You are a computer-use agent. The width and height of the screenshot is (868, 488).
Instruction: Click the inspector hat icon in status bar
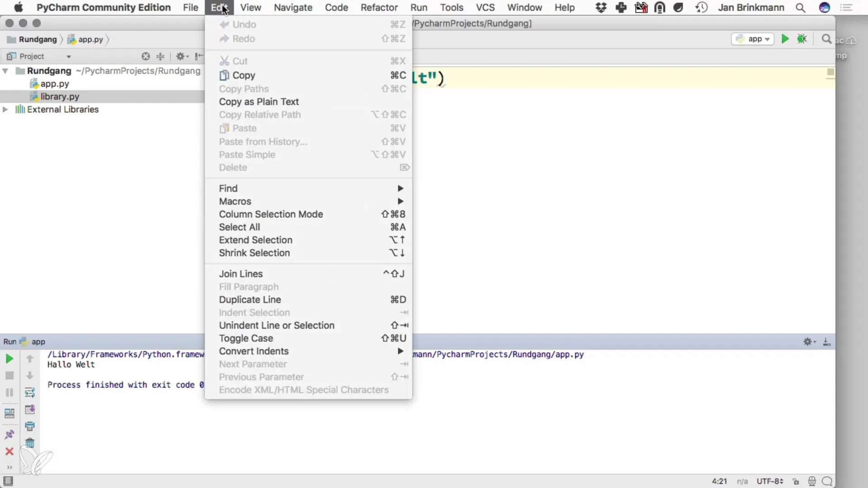click(812, 482)
